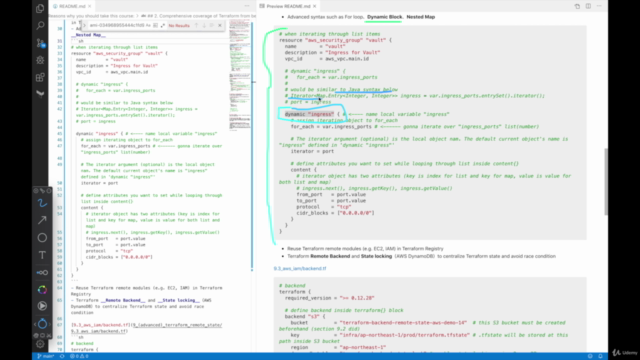The width and height of the screenshot is (640, 360).
Task: Open the Search view in activity bar
Action: pyautogui.click(x=40, y=26)
